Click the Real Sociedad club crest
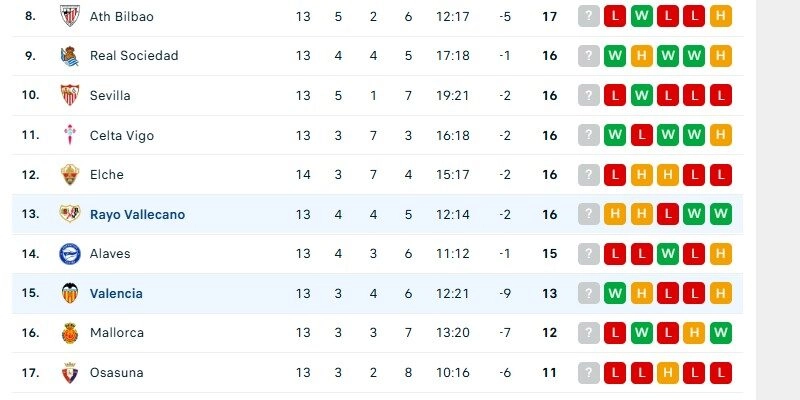The height and width of the screenshot is (400, 800). 69,56
